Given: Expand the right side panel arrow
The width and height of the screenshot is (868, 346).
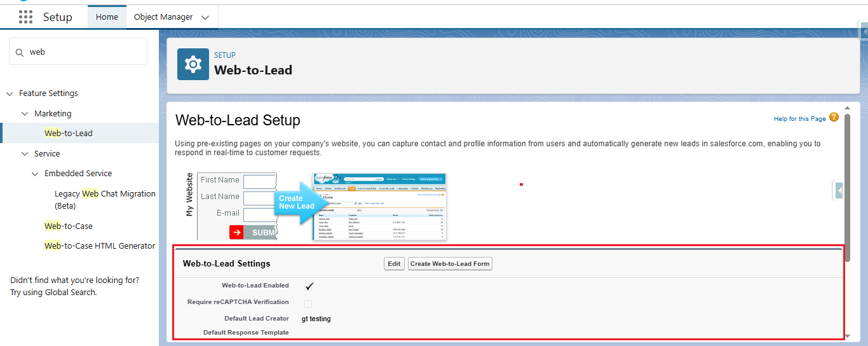Looking at the screenshot, I should point(839,190).
